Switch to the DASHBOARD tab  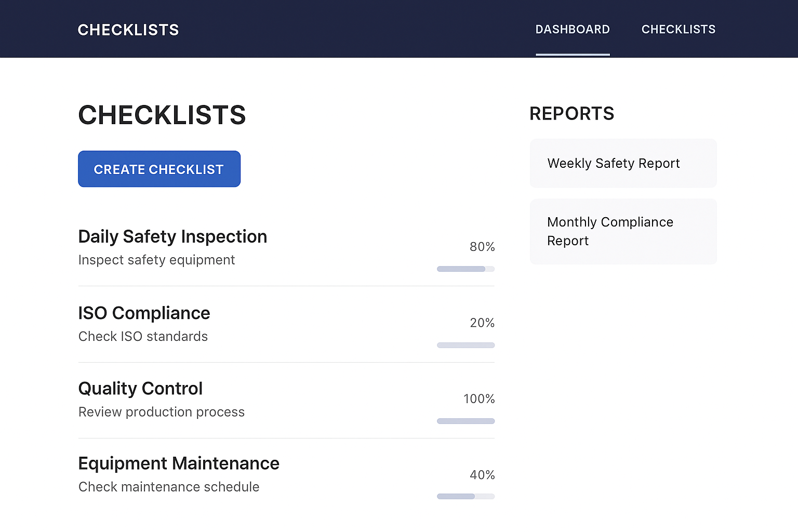[573, 29]
